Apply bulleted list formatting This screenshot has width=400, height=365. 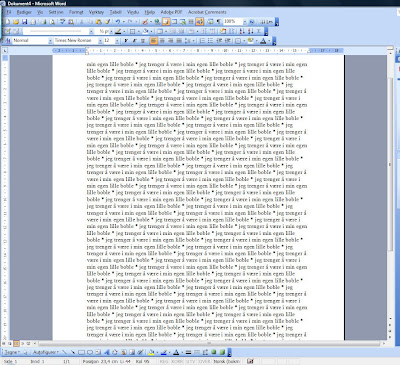(x=210, y=41)
